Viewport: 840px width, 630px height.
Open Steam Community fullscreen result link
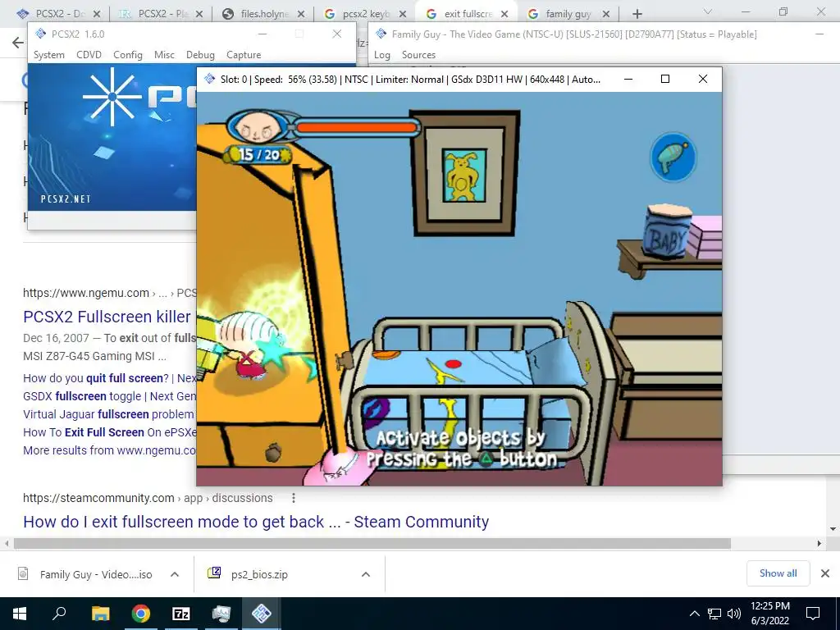(x=256, y=521)
